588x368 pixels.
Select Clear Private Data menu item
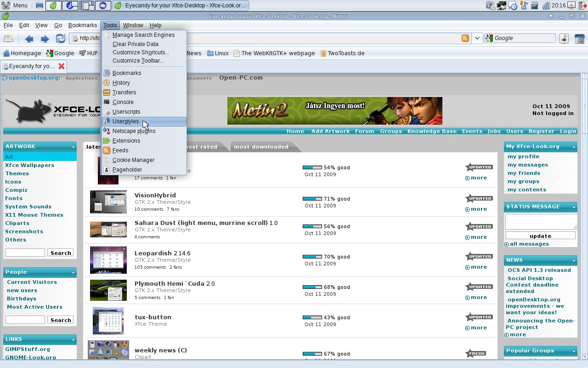(x=144, y=44)
